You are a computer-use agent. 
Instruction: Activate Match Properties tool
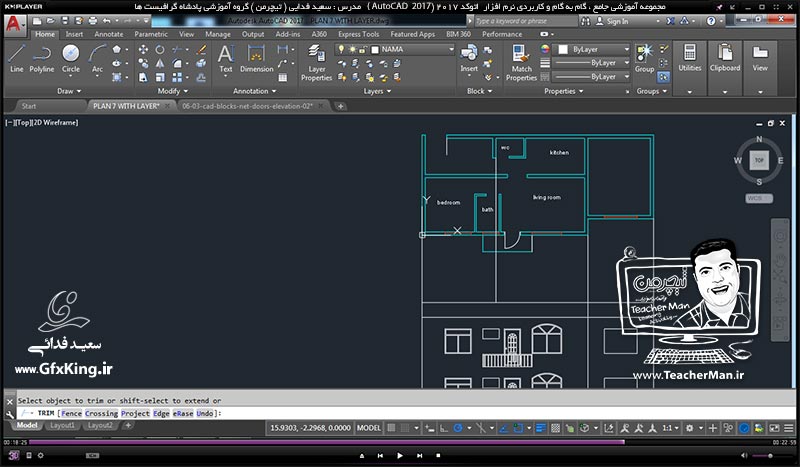click(x=521, y=63)
